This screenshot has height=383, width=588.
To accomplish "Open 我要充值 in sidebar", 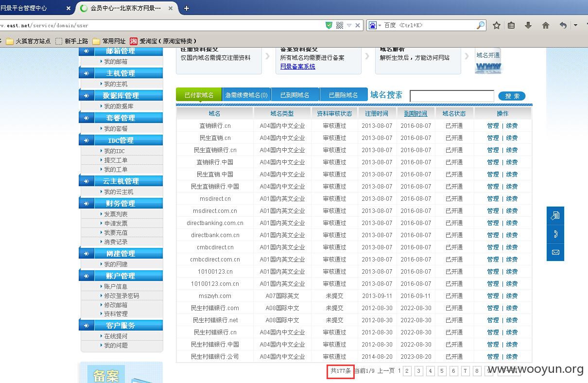I will [x=116, y=233].
